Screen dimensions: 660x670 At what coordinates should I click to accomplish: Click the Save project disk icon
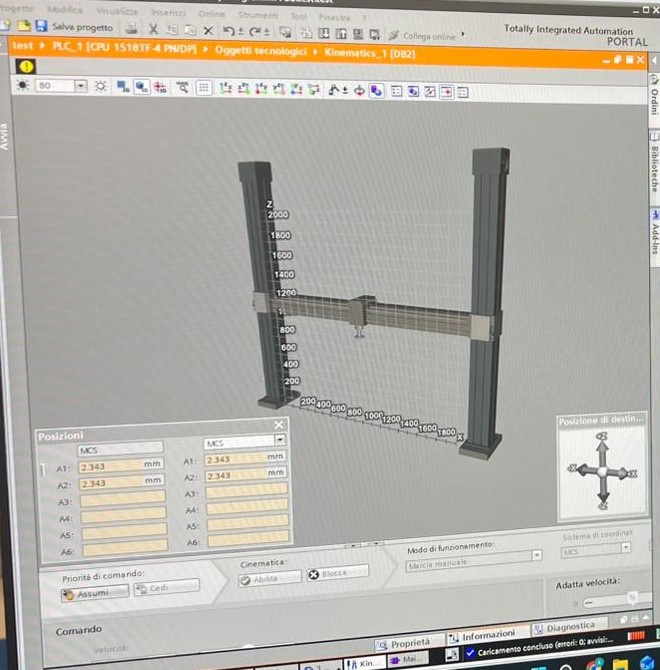pyautogui.click(x=41, y=26)
